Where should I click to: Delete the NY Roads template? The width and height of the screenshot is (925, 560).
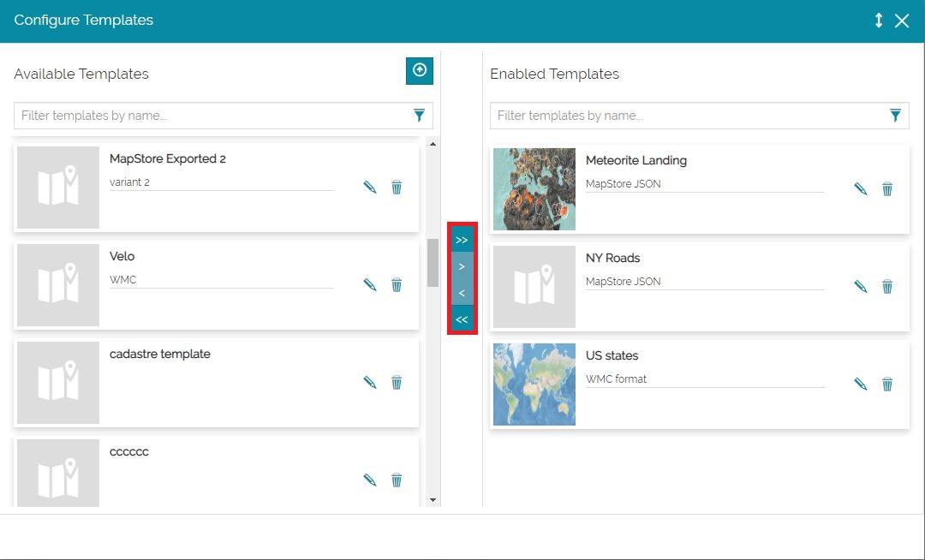(x=887, y=286)
